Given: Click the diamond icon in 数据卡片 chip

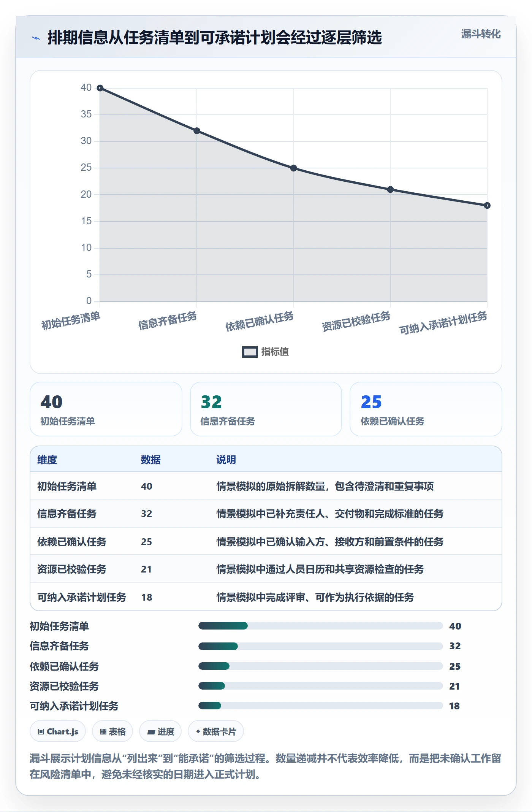Looking at the screenshot, I should click(x=198, y=731).
